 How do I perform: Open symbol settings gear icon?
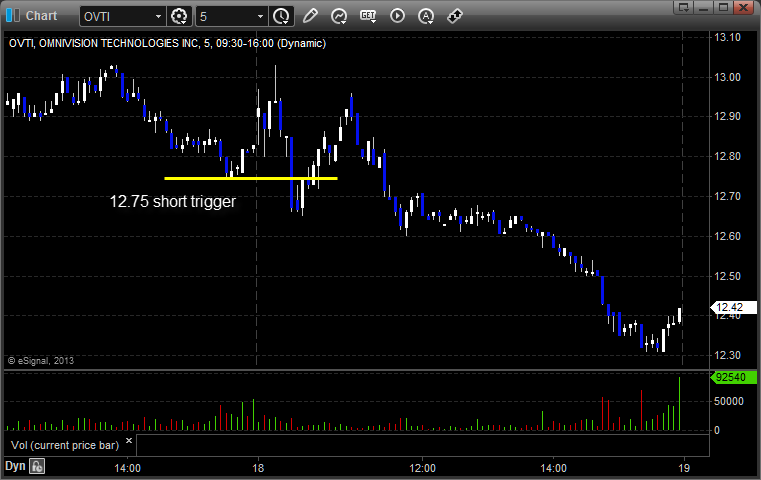(179, 17)
